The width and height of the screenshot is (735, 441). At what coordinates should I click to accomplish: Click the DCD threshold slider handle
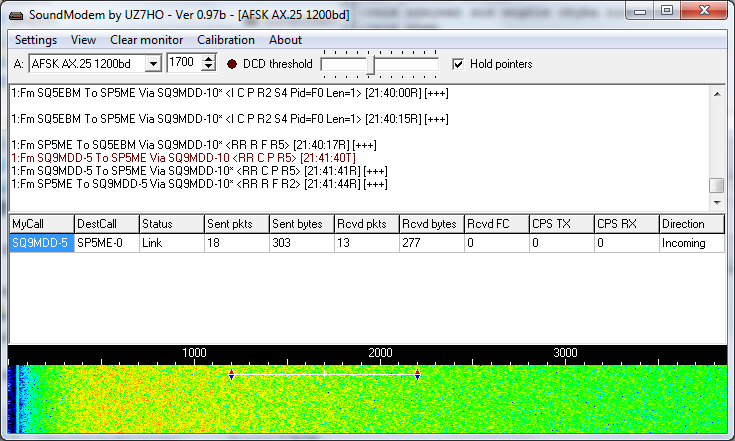[371, 65]
